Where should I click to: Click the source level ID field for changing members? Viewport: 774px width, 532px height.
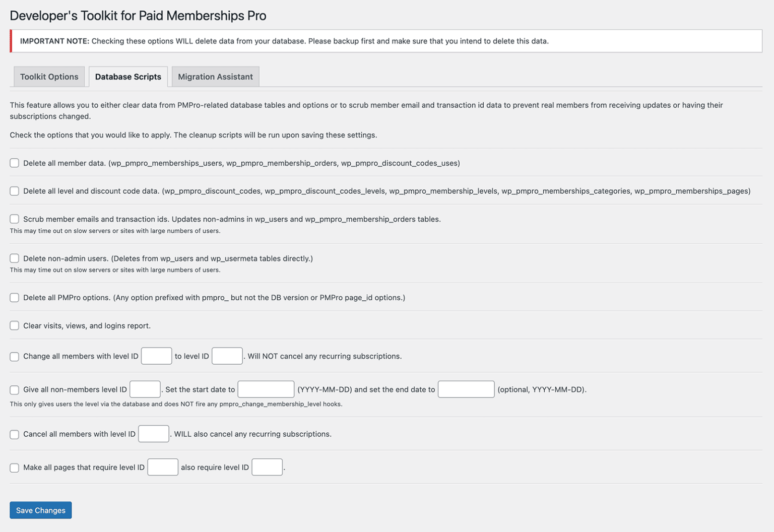tap(156, 356)
